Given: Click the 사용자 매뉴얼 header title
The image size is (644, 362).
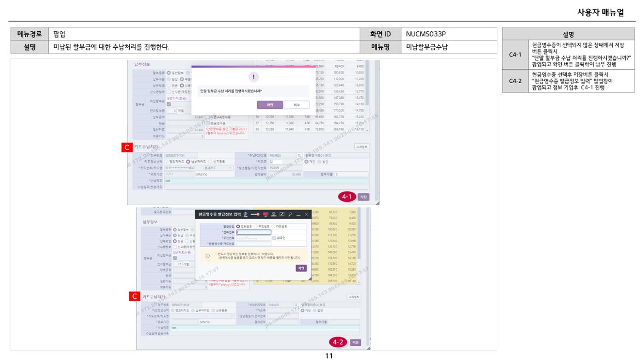Looking at the screenshot, I should click(600, 11).
